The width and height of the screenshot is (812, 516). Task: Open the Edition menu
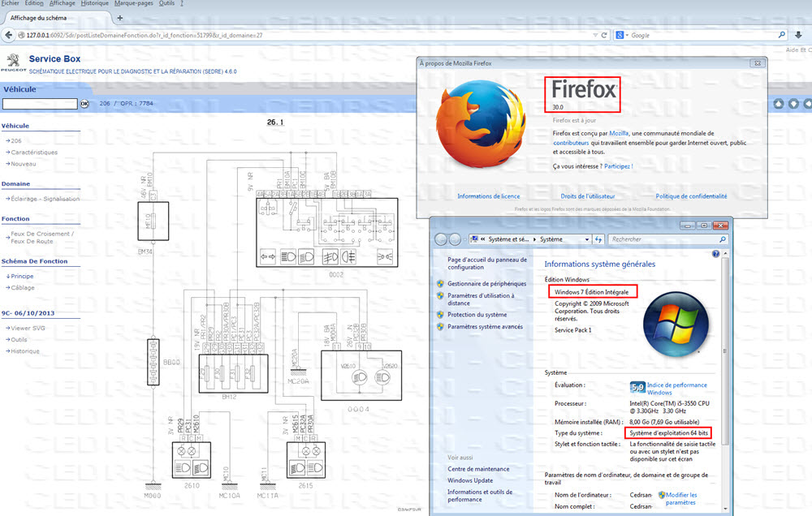pos(34,3)
